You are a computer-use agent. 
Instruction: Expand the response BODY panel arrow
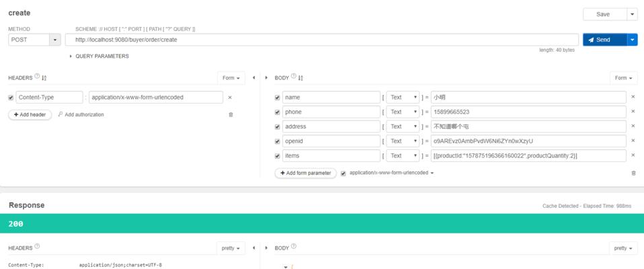(267, 247)
